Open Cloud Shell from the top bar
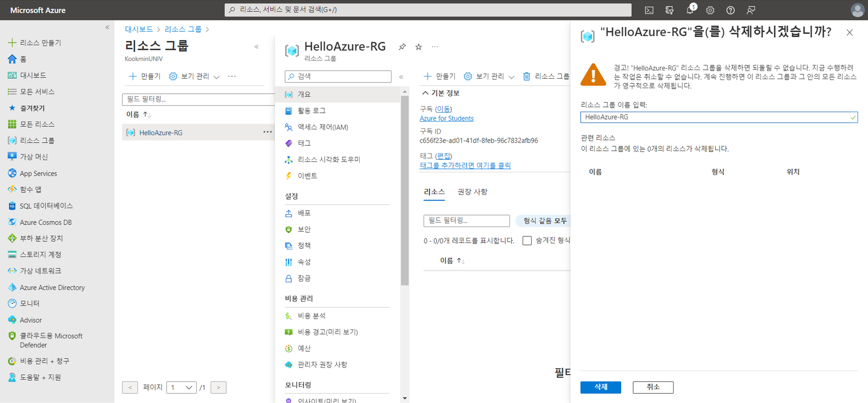The height and width of the screenshot is (403, 868). [649, 10]
